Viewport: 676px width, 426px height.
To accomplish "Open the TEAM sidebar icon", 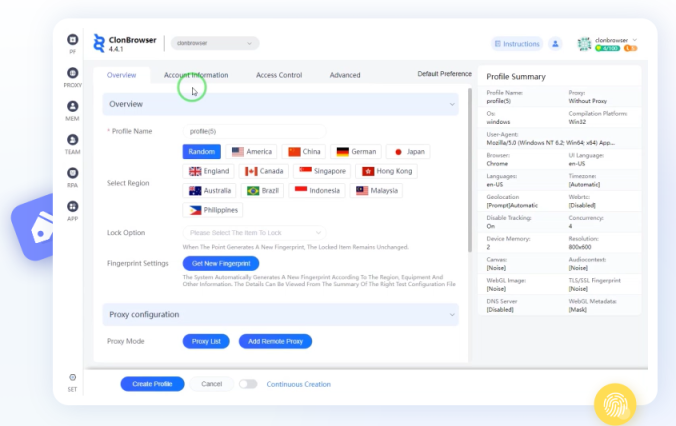I will tap(73, 141).
